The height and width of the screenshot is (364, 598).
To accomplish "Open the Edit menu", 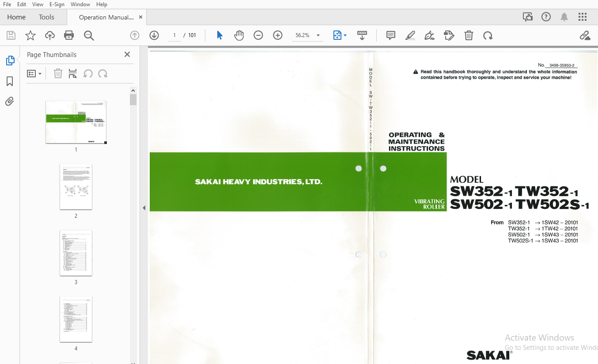I will [21, 4].
